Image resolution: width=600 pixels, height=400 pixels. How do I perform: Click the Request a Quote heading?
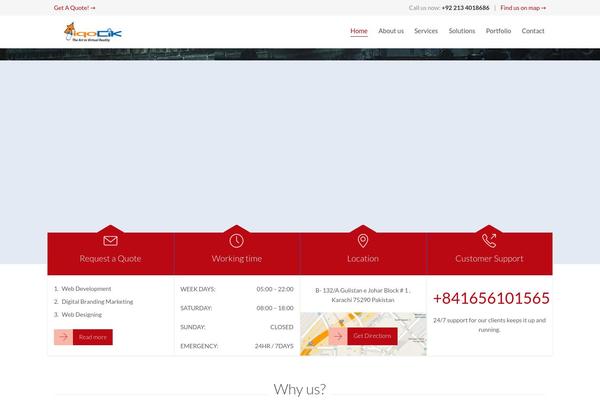tap(110, 259)
